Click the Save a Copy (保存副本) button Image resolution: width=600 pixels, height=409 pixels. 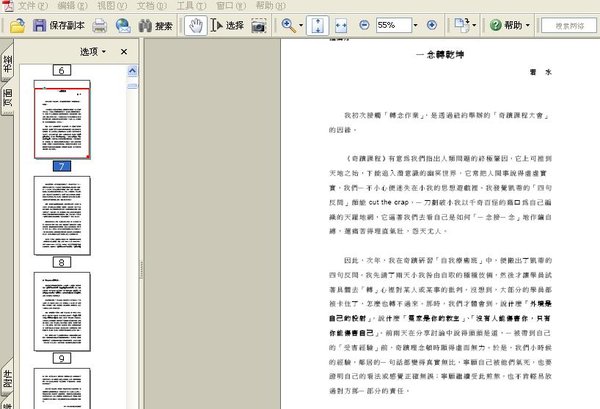(x=59, y=26)
